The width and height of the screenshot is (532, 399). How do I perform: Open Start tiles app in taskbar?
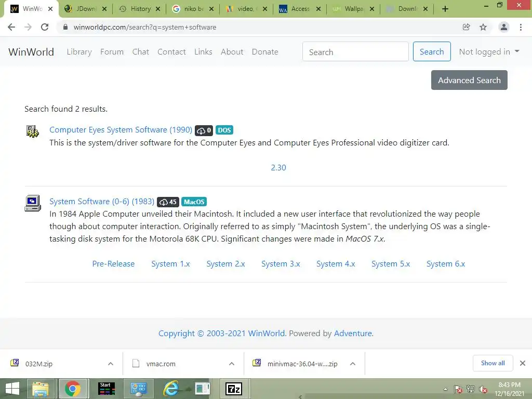[107, 389]
